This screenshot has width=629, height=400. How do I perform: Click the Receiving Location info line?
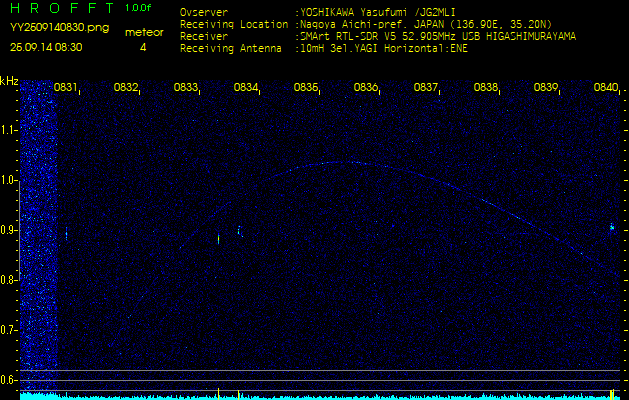tap(365, 24)
